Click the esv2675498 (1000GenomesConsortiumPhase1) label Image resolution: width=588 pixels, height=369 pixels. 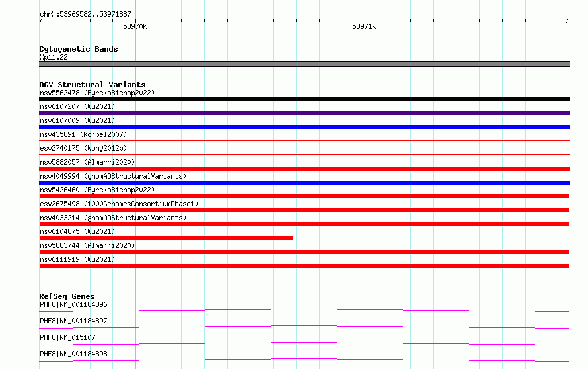point(119,204)
